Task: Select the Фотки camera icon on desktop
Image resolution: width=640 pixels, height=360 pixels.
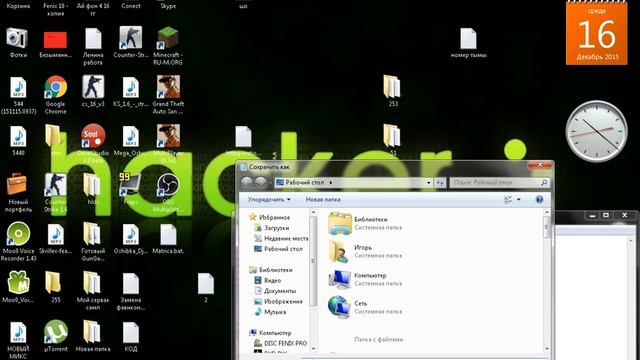Action: pos(17,38)
